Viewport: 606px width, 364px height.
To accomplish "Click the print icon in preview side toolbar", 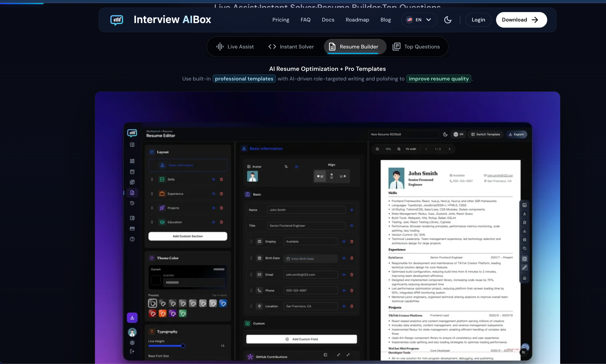I will click(525, 240).
